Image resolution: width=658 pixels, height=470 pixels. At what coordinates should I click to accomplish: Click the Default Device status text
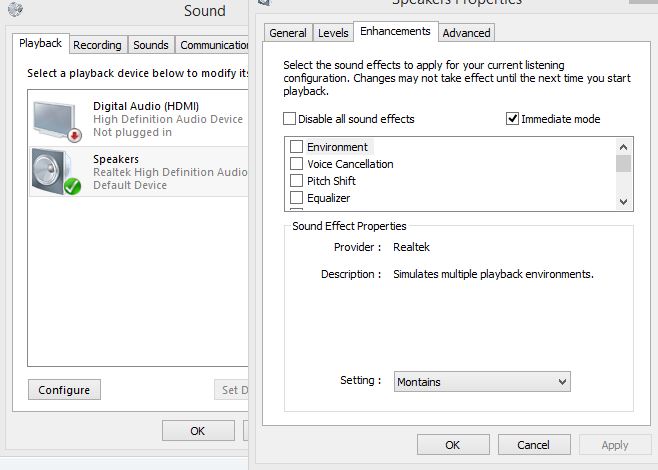tap(130, 185)
